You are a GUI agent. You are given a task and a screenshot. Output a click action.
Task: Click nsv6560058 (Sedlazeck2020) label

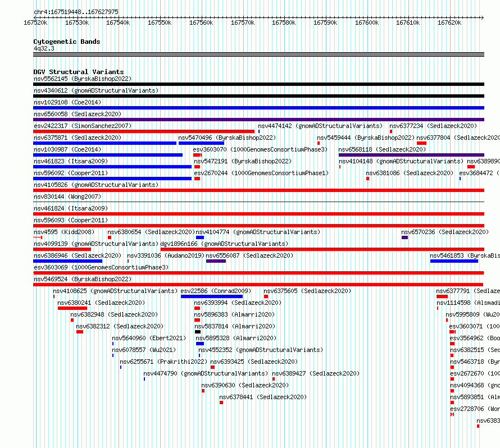78,114
